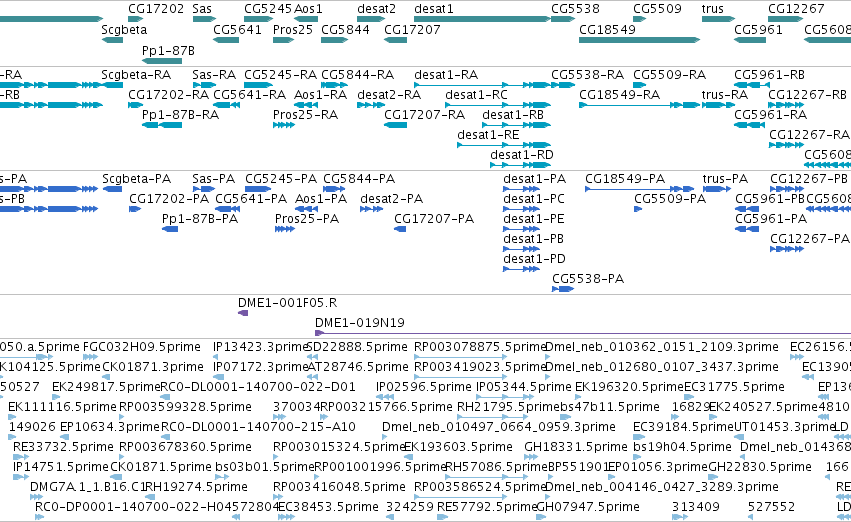Click the Pros25-RA transcript label
The height and width of the screenshot is (522, 851).
[x=305, y=115]
